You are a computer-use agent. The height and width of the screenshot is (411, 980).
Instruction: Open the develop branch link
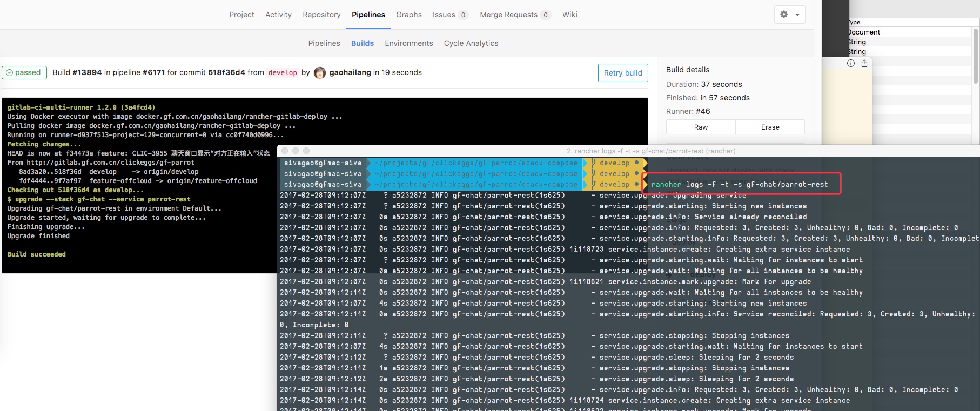click(283, 72)
